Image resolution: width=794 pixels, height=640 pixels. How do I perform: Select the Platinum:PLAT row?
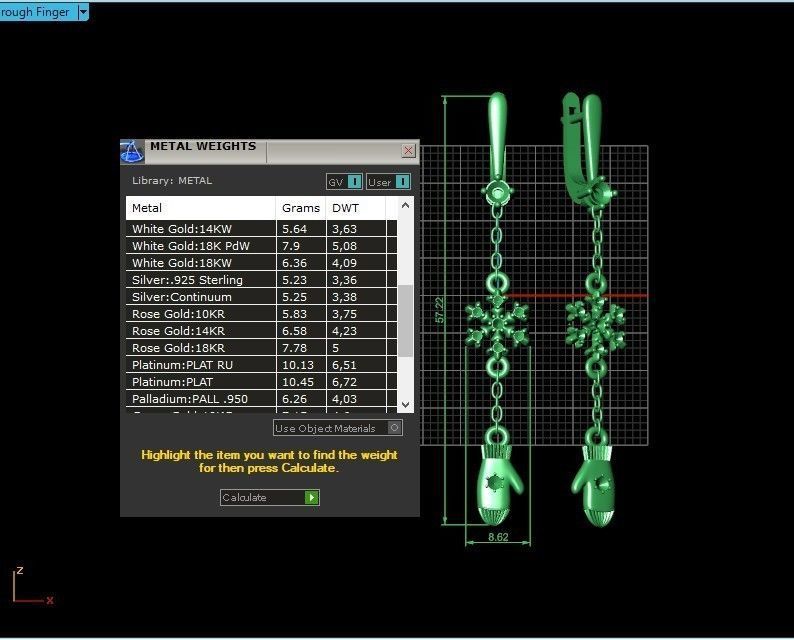[261, 382]
